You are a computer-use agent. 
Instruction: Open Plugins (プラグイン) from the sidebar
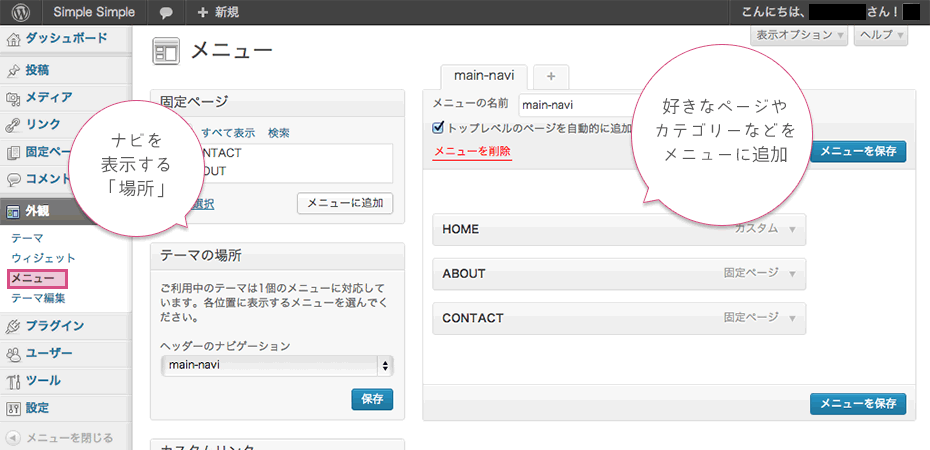tap(54, 325)
